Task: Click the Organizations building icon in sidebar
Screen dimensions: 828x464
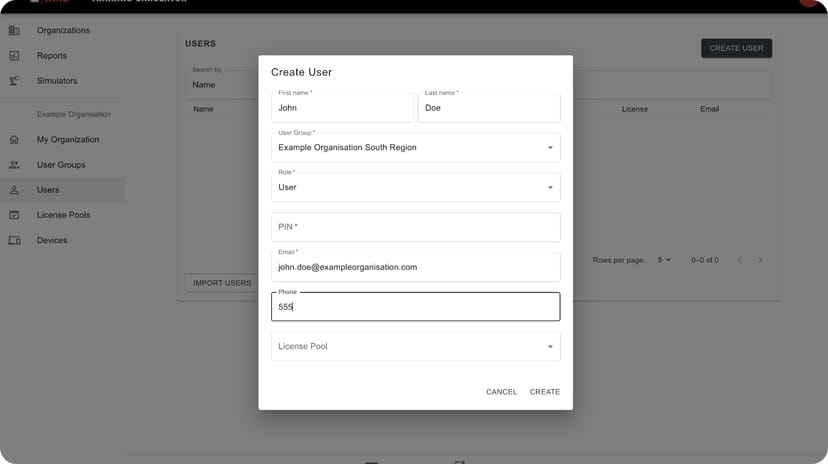Action: pyautogui.click(x=14, y=31)
